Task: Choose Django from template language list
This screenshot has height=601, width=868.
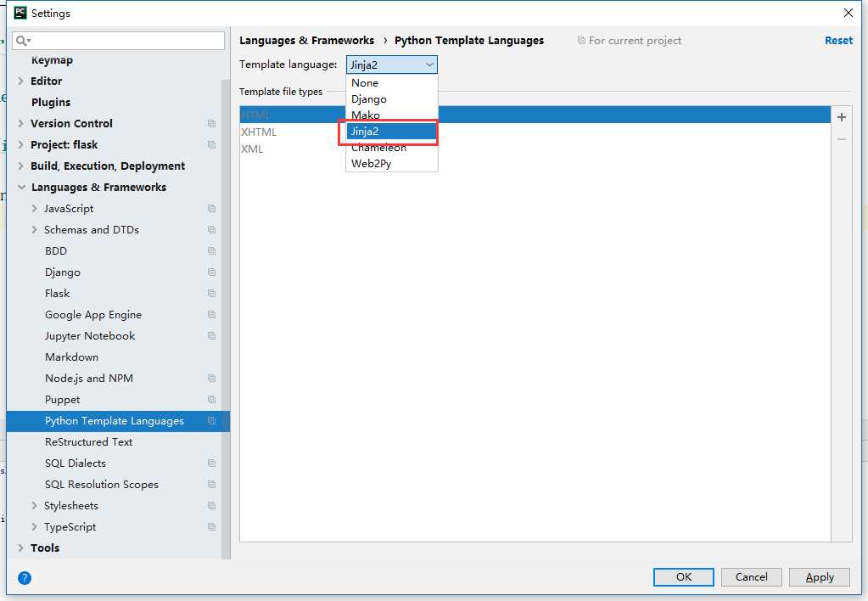Action: click(x=392, y=99)
